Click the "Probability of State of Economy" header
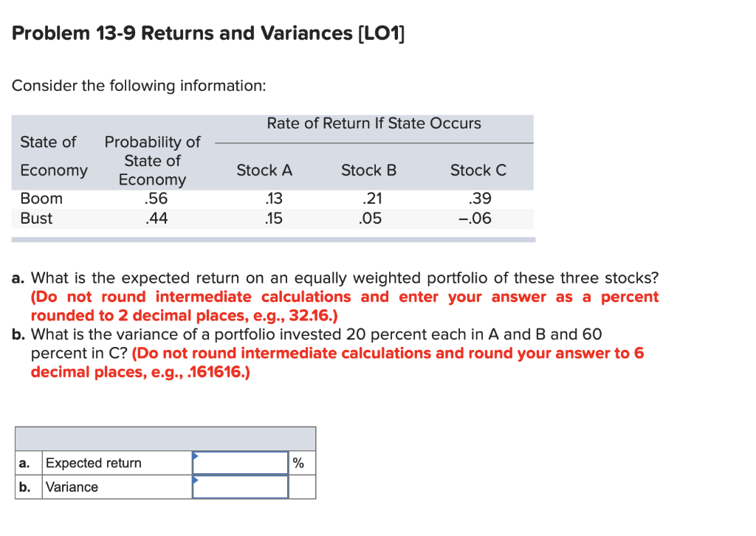This screenshot has height=536, width=756. [x=153, y=160]
